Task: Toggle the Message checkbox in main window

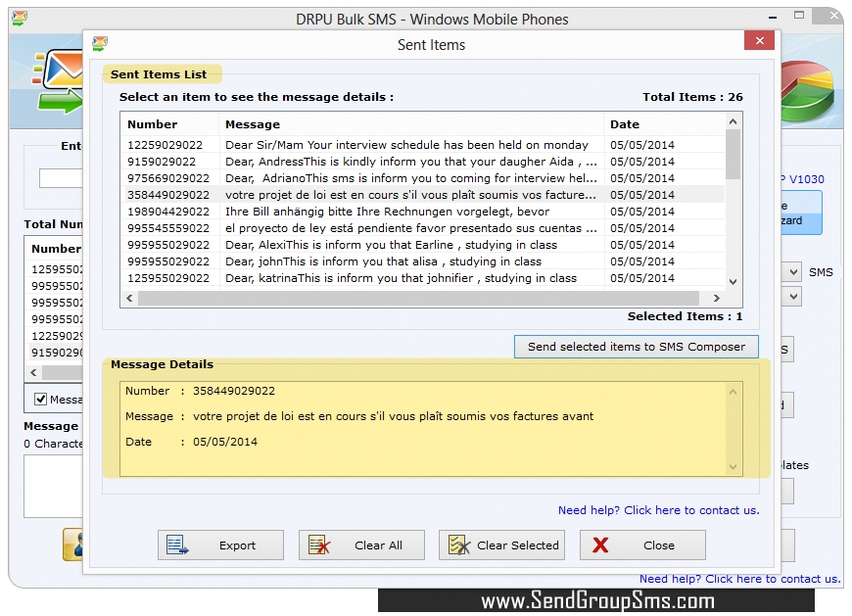Action: 40,400
